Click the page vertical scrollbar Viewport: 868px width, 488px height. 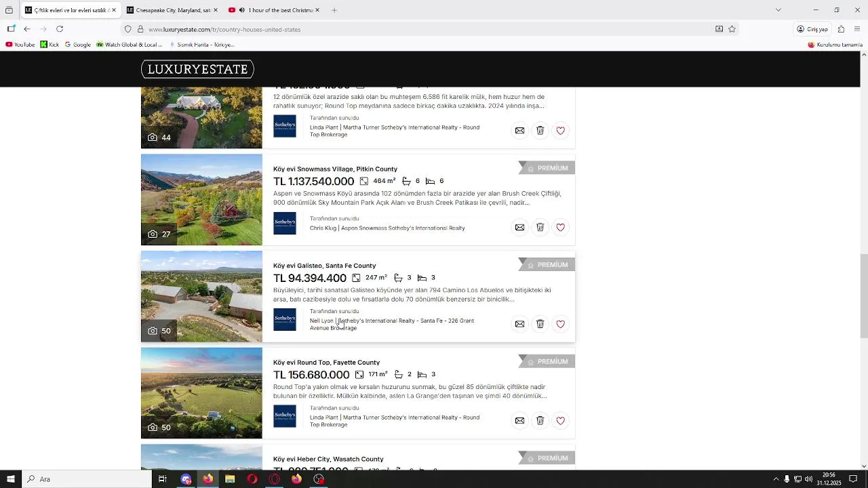click(863, 296)
